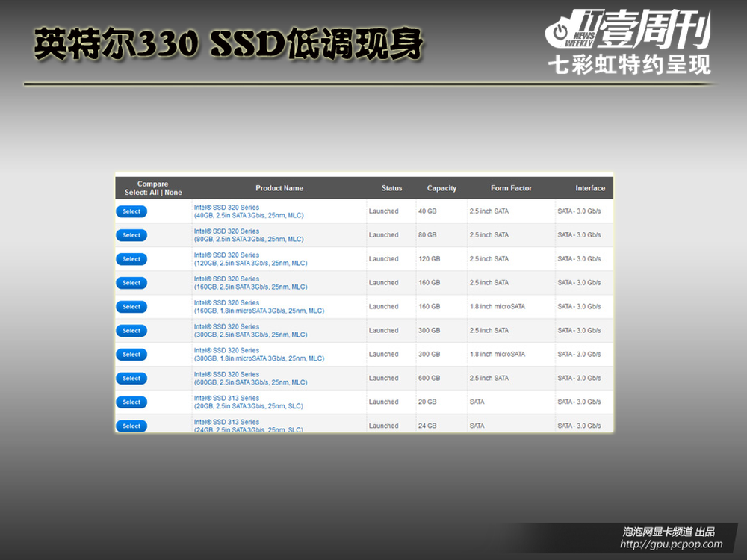The image size is (747, 560).
Task: Click '1.8 inch microSATA' in the 160GB row
Action: [498, 306]
